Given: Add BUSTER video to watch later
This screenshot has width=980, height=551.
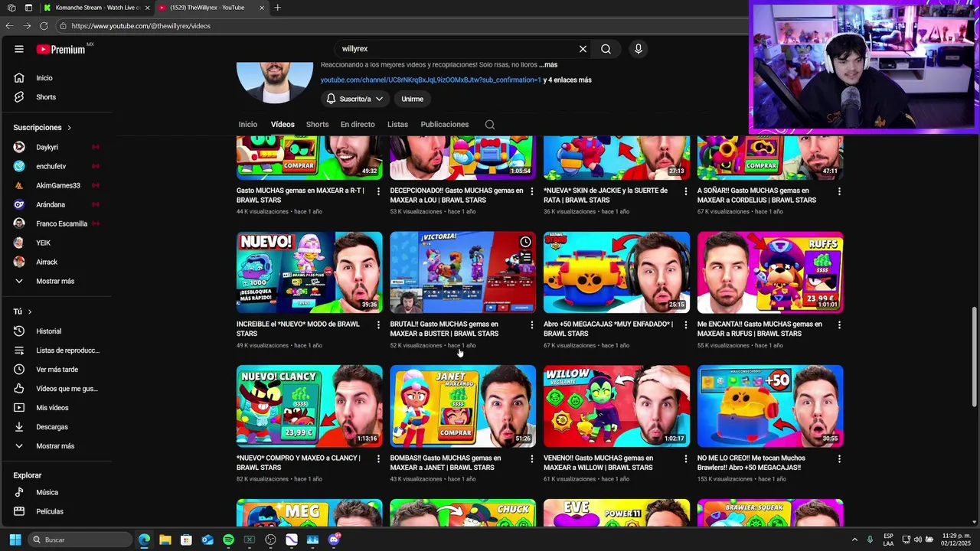Looking at the screenshot, I should 525,242.
